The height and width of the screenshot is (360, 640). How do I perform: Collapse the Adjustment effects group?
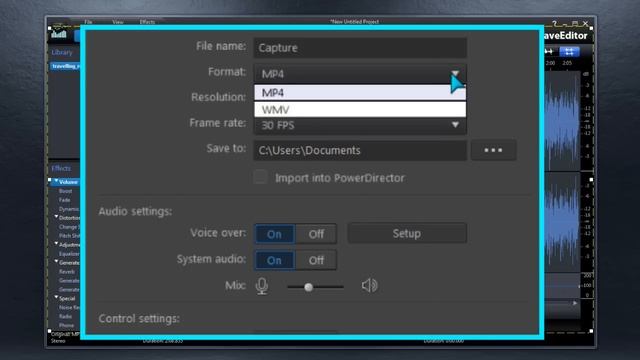pos(56,244)
